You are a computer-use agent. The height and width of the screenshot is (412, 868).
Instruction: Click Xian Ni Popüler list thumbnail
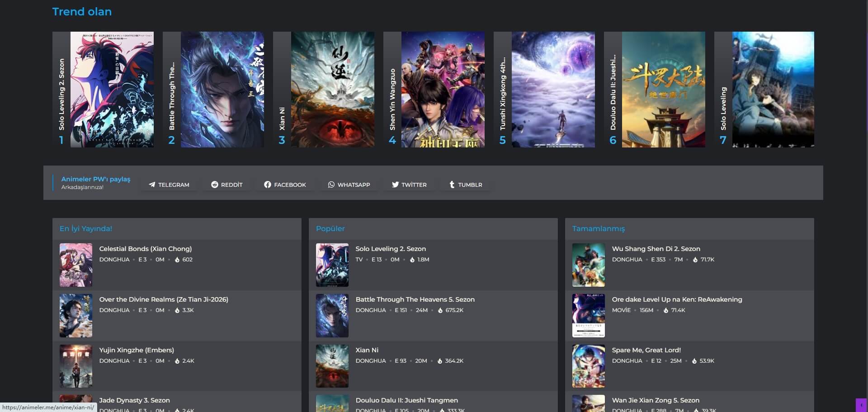332,366
